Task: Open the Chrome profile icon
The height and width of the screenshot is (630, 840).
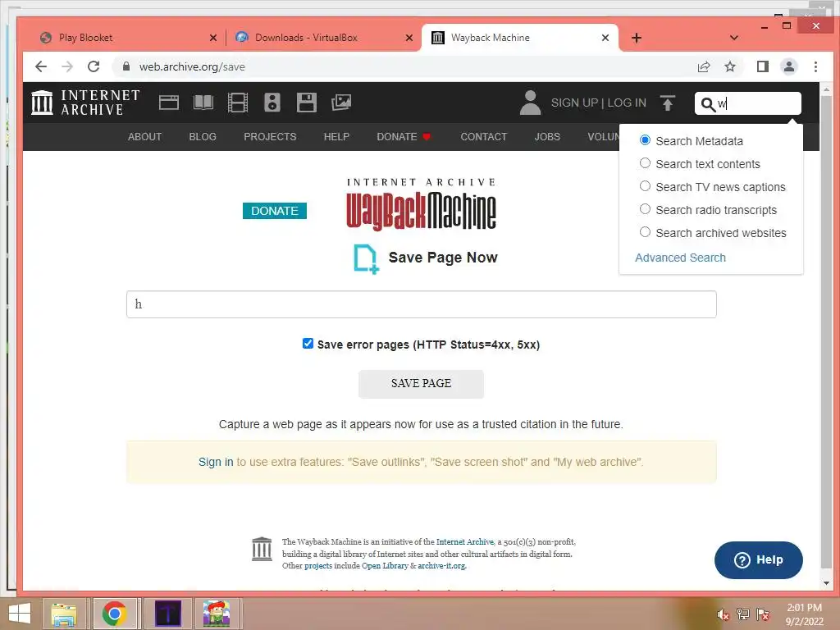Action: pyautogui.click(x=789, y=66)
